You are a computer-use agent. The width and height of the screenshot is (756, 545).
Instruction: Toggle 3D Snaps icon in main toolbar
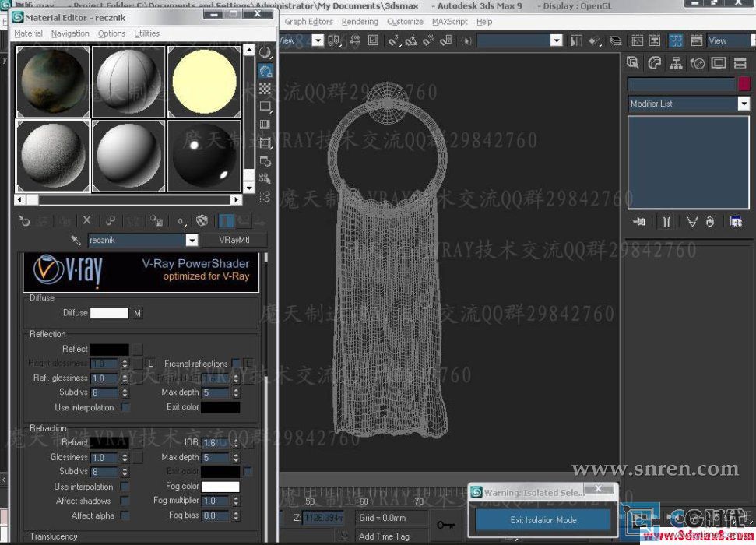click(x=393, y=41)
